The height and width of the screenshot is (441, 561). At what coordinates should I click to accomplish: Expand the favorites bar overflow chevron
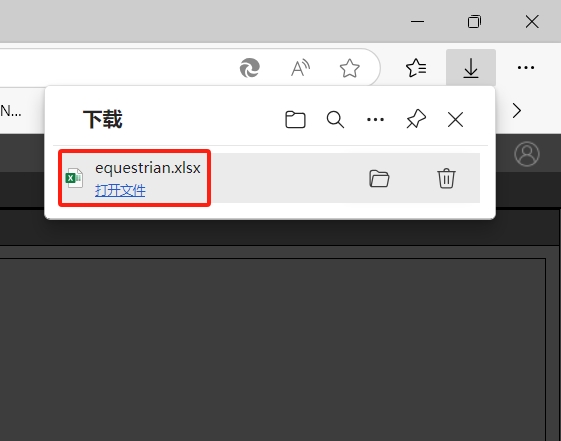517,111
